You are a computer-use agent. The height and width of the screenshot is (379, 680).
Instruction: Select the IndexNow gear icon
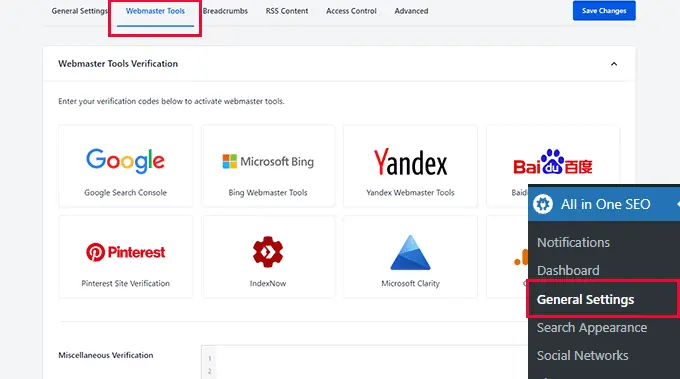pyautogui.click(x=268, y=252)
